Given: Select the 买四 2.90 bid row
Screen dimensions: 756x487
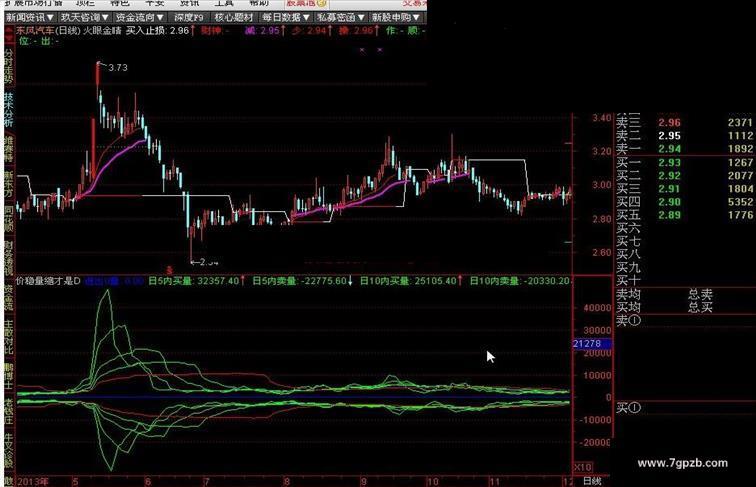Looking at the screenshot, I should point(685,202).
